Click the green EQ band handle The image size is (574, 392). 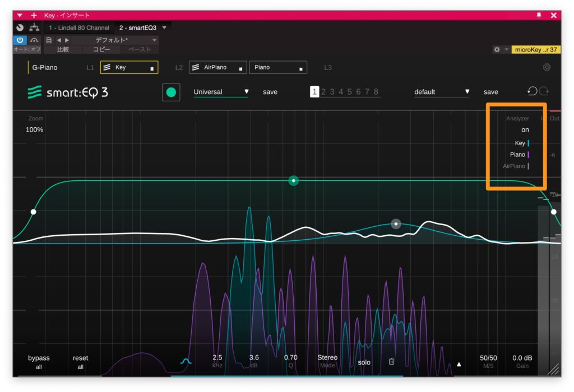[x=293, y=180]
